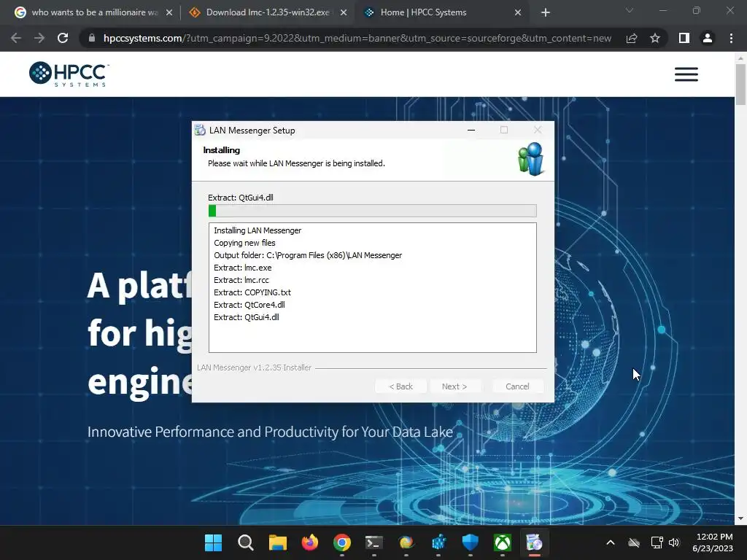Open Windows taskbar Search
This screenshot has height=560, width=747.
245,542
